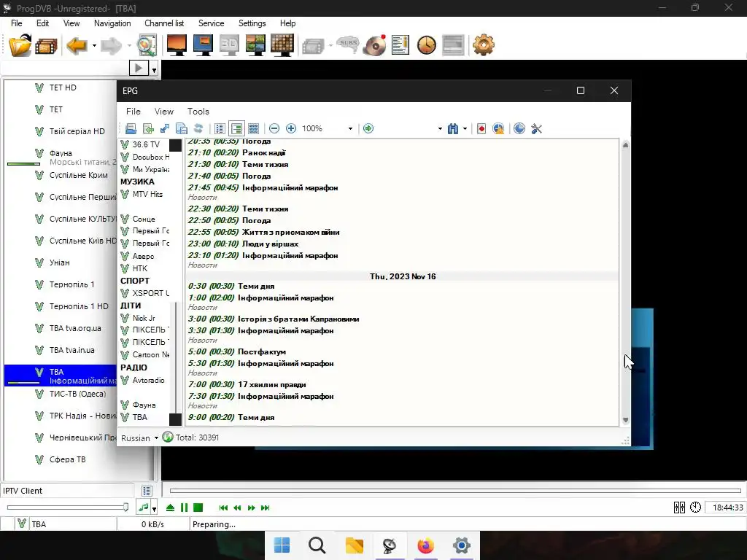Open settings orange gear icon

pos(484,46)
